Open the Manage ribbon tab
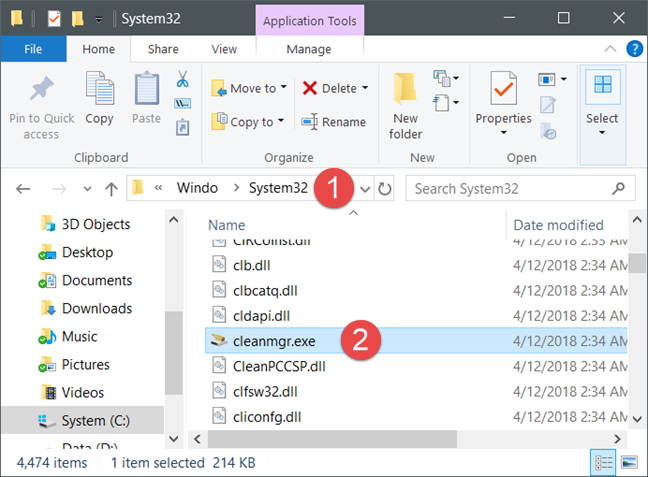The height and width of the screenshot is (477, 648). pos(309,49)
